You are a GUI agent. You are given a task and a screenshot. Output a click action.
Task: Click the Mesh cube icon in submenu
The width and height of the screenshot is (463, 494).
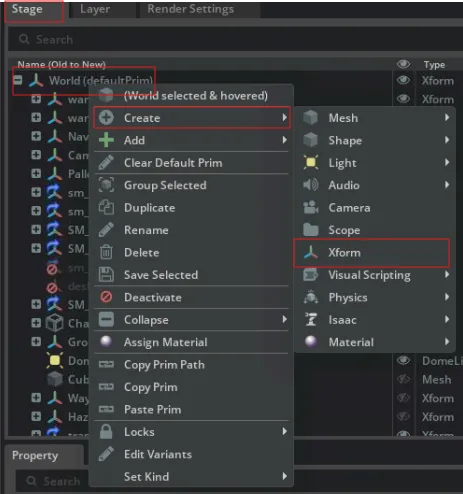point(311,118)
